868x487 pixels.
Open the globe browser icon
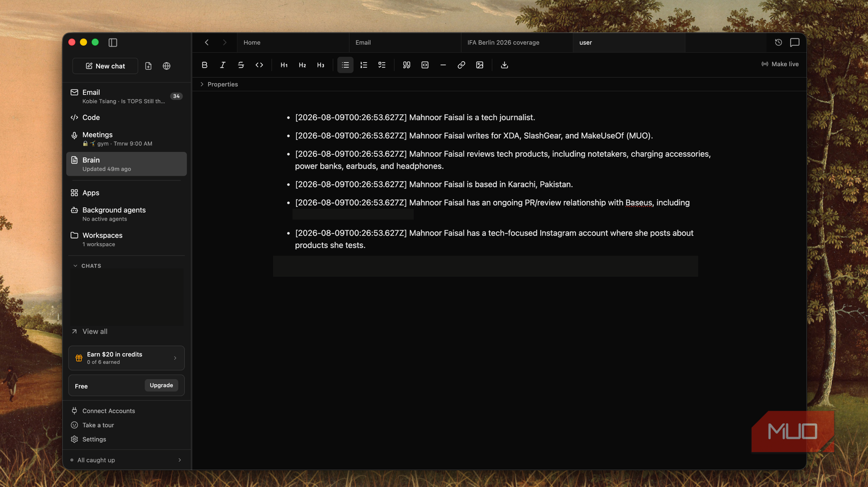166,66
